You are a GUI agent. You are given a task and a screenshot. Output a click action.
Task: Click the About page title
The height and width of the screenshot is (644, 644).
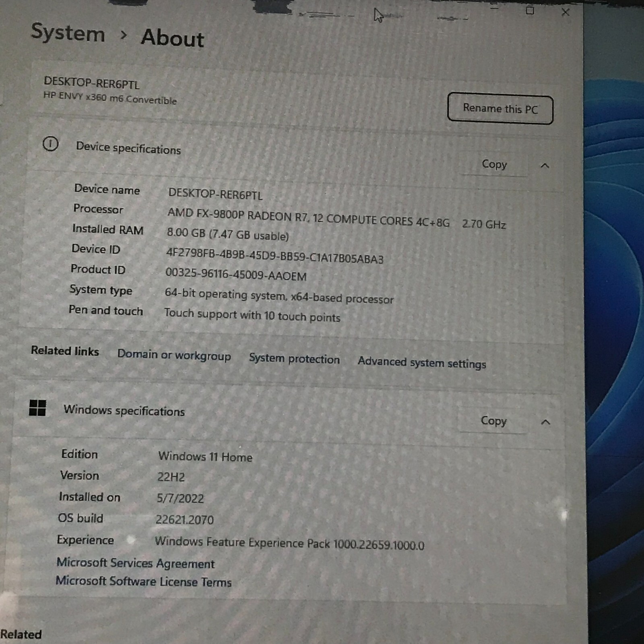172,38
